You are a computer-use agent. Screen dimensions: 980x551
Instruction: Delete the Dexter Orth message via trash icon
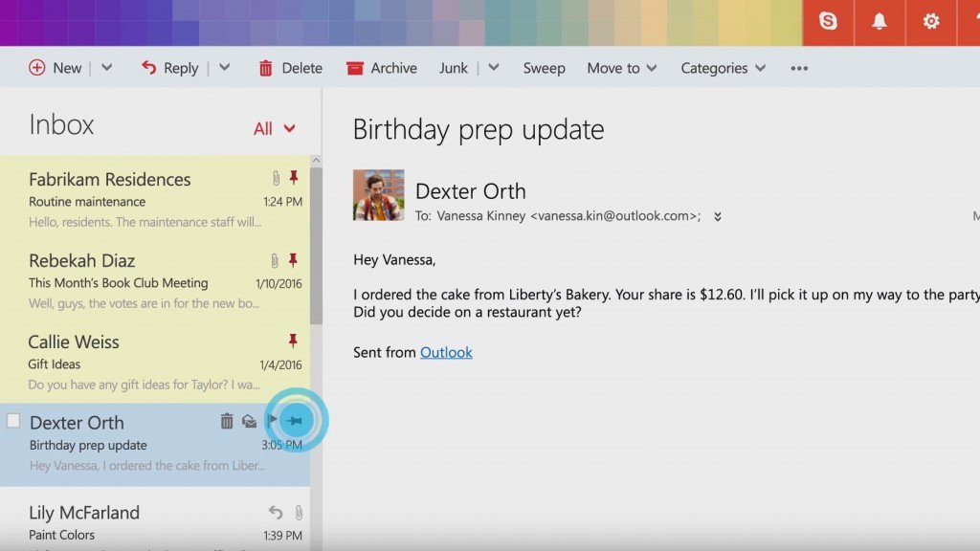coord(227,421)
